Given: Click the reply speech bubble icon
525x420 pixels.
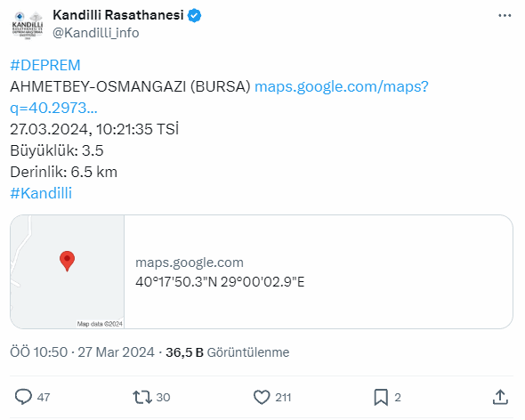Looking at the screenshot, I should (23, 397).
